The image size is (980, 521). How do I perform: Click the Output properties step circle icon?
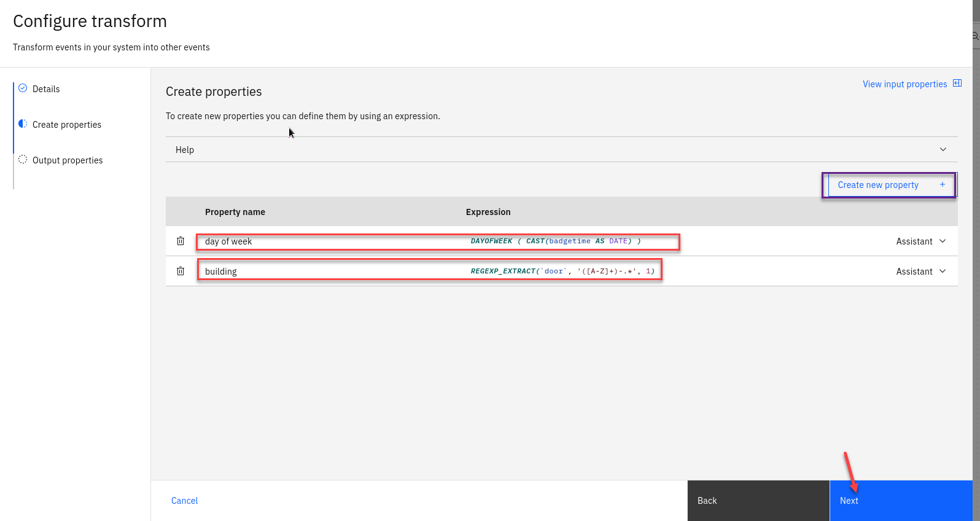(x=23, y=159)
